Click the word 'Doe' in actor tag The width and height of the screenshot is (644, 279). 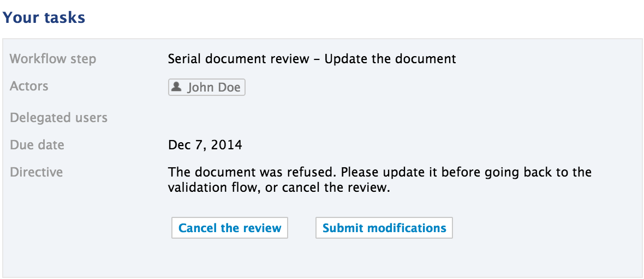pos(229,88)
